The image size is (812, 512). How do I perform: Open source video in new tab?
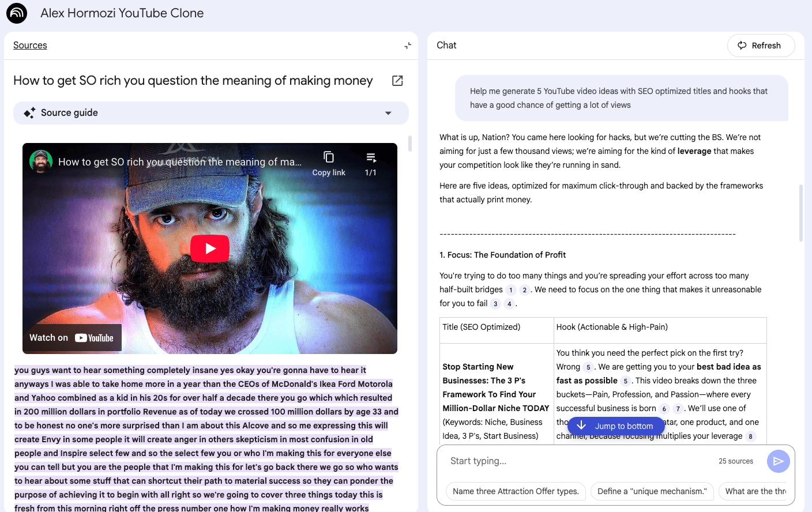click(x=397, y=81)
